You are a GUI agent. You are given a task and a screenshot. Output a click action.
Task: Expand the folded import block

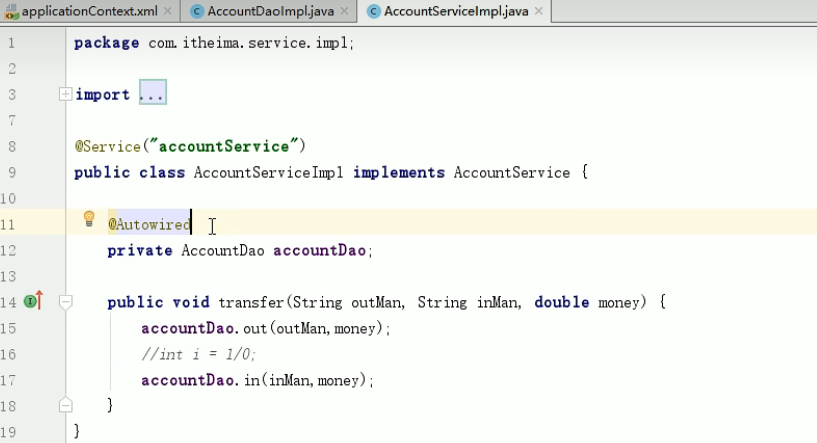coord(65,94)
